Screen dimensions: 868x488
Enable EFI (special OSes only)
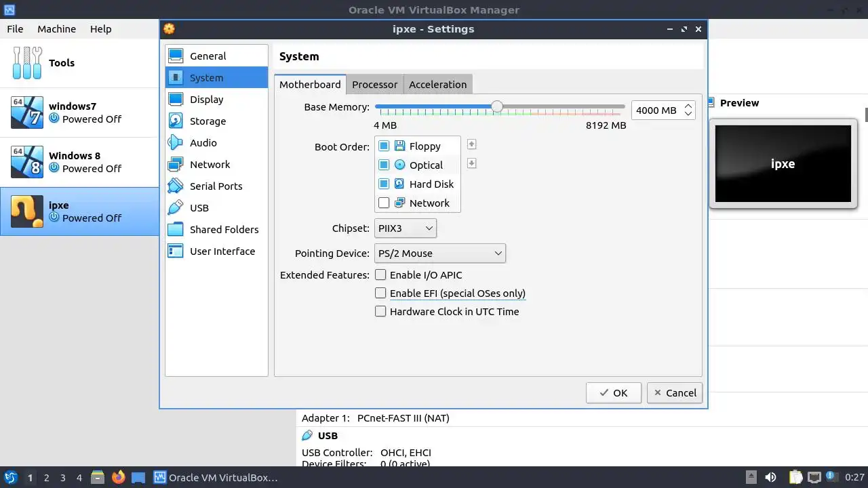coord(380,293)
